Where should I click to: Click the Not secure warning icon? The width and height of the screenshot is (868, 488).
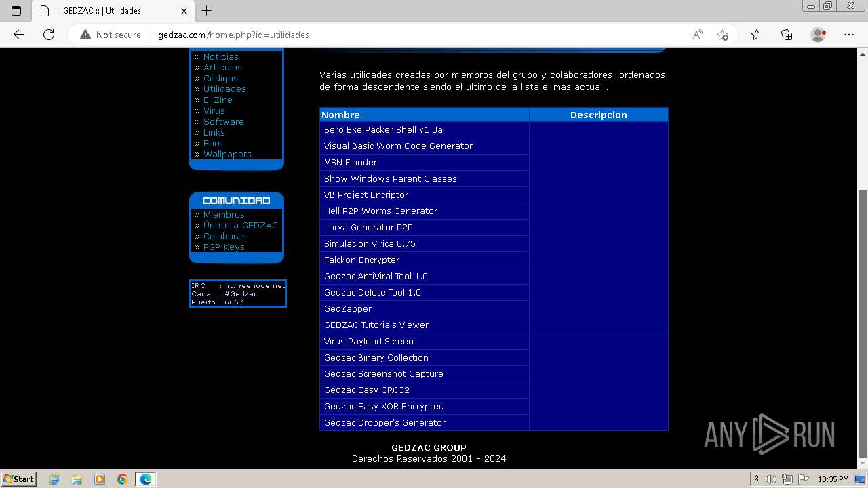click(85, 35)
